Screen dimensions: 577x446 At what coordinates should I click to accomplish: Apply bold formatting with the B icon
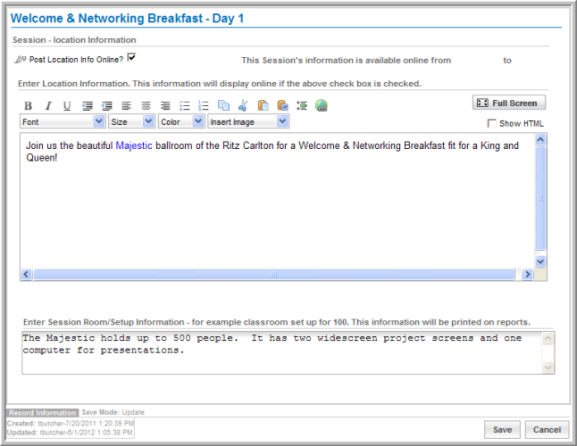[28, 106]
